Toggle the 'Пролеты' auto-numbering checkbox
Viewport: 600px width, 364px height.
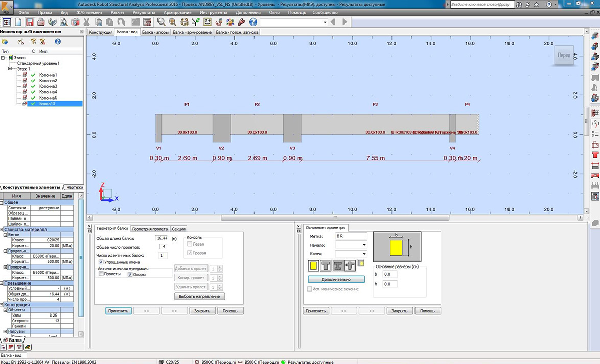101,274
